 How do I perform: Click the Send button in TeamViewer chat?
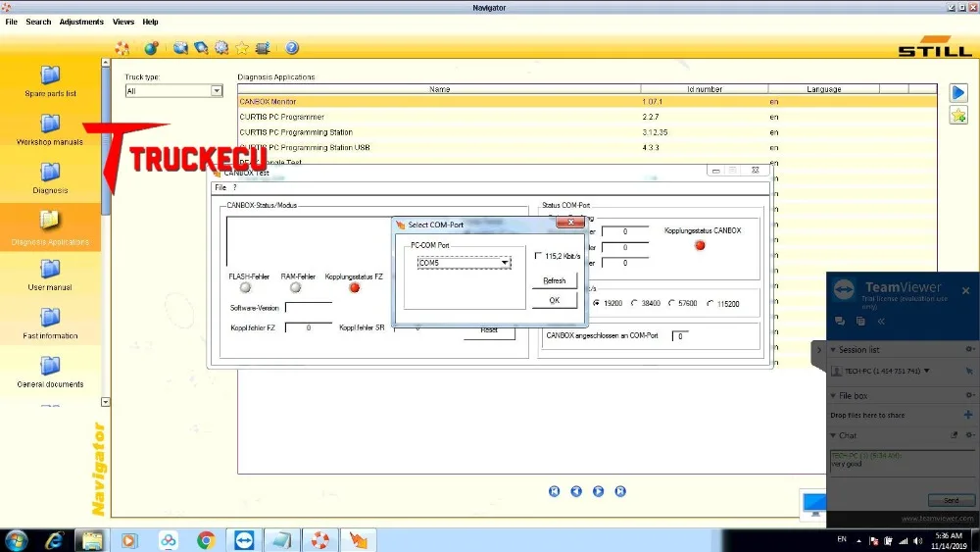point(952,500)
